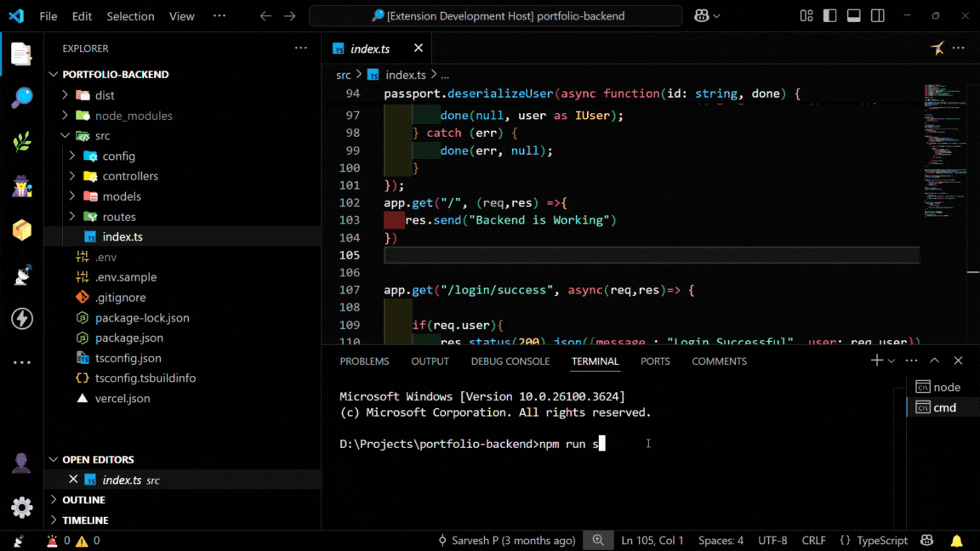Click UTF-8 encoding in status bar
The height and width of the screenshot is (551, 980).
tap(772, 540)
